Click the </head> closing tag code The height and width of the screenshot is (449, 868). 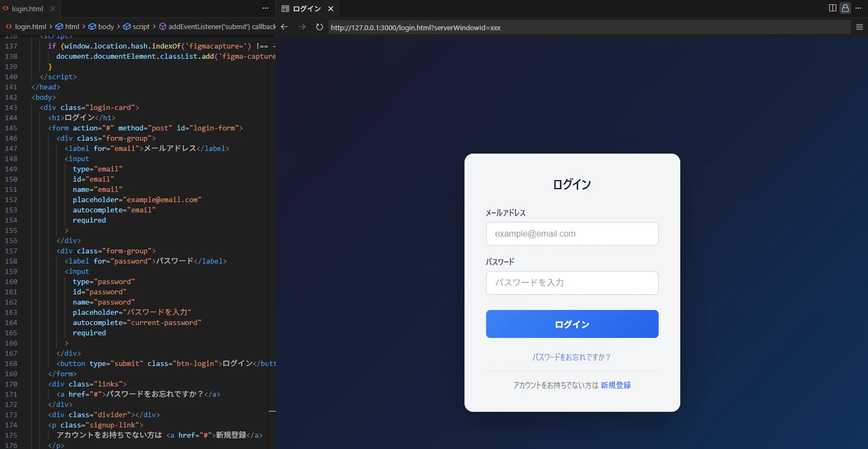click(x=46, y=87)
